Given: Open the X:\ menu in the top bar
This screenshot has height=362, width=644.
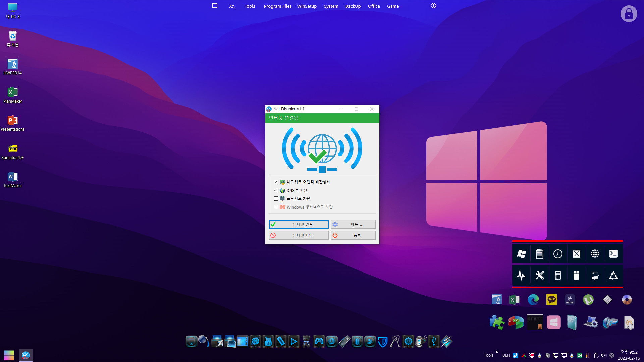Looking at the screenshot, I should pyautogui.click(x=232, y=6).
